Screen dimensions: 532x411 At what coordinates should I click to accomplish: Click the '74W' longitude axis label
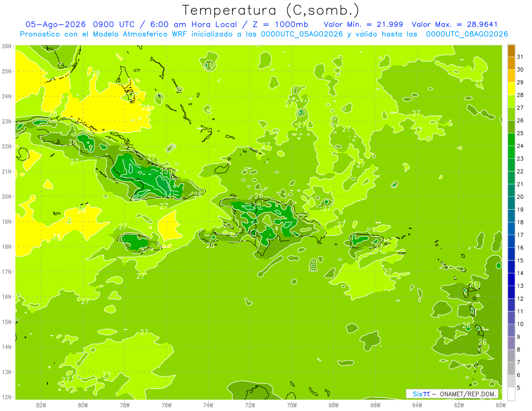click(208, 405)
